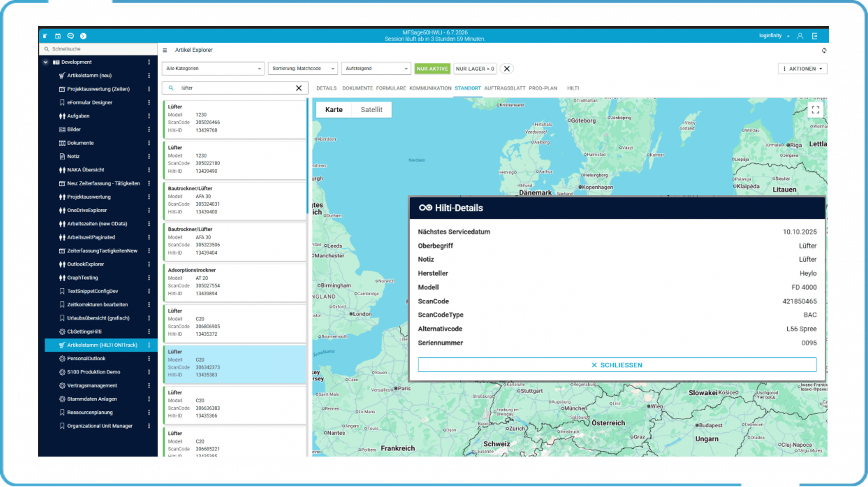Open options dots for NAKA Übersicht

[x=149, y=170]
